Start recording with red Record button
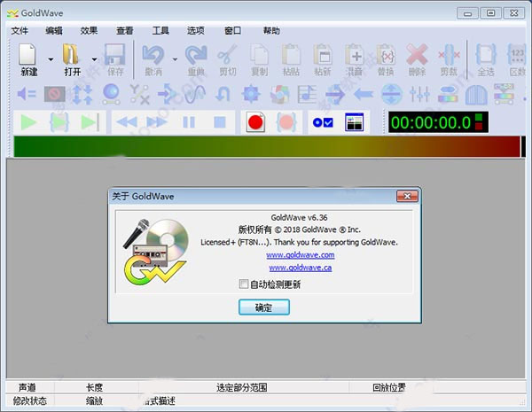This screenshot has height=412, width=532. pyautogui.click(x=255, y=122)
